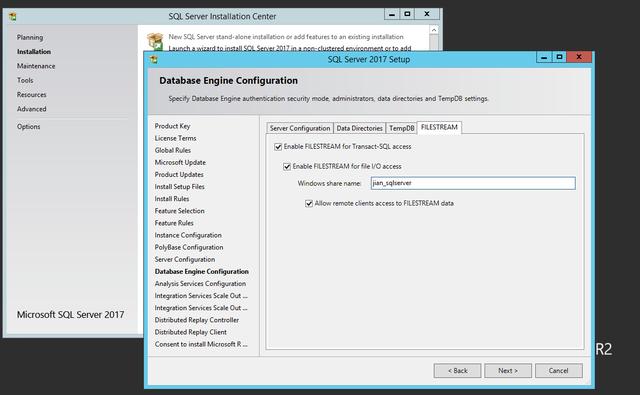Open Advanced in Installation Center sidebar
Viewport: 640px width, 395px height.
point(31,109)
